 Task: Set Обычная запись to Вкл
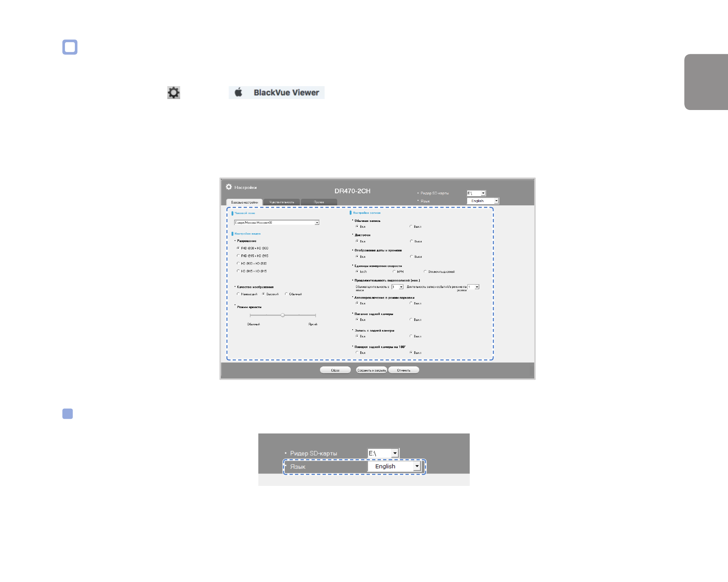tap(357, 226)
